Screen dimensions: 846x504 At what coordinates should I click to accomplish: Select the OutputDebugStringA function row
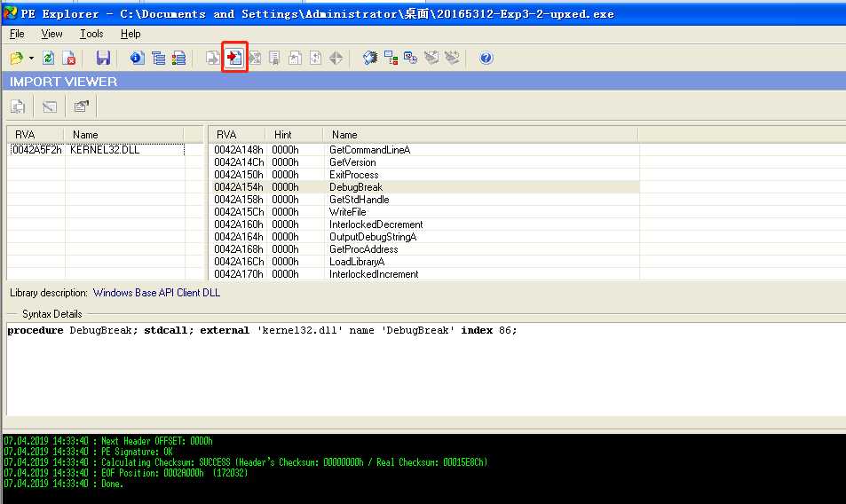pyautogui.click(x=424, y=237)
